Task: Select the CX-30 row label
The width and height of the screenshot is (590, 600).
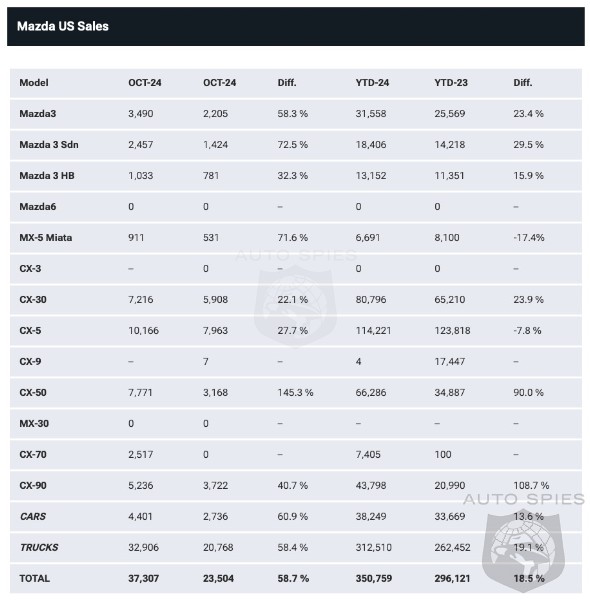Action: (33, 300)
